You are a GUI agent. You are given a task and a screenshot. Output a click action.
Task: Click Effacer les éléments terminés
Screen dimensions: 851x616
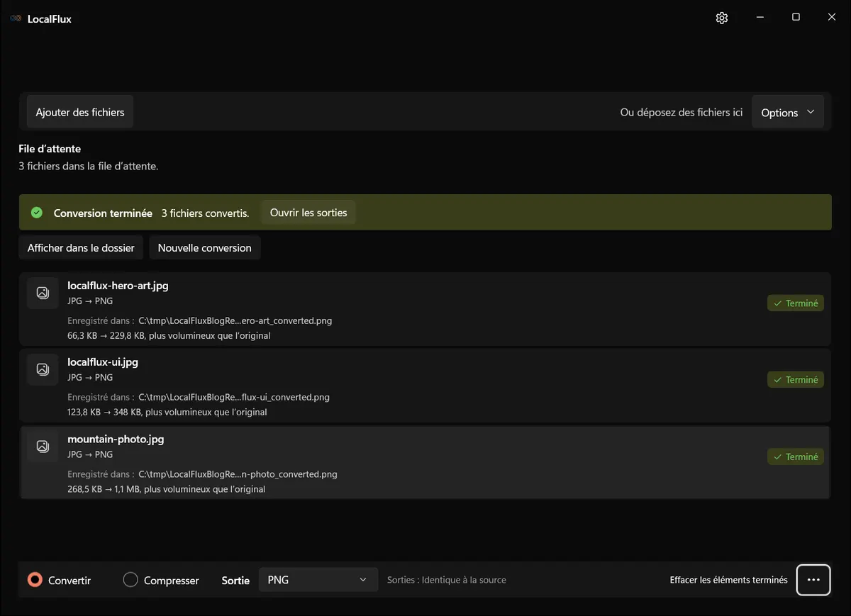point(729,580)
